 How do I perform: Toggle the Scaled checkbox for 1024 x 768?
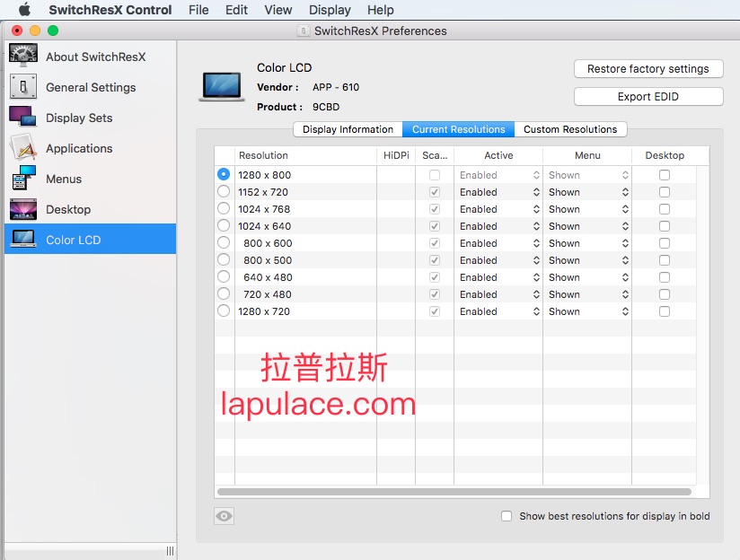tap(435, 209)
